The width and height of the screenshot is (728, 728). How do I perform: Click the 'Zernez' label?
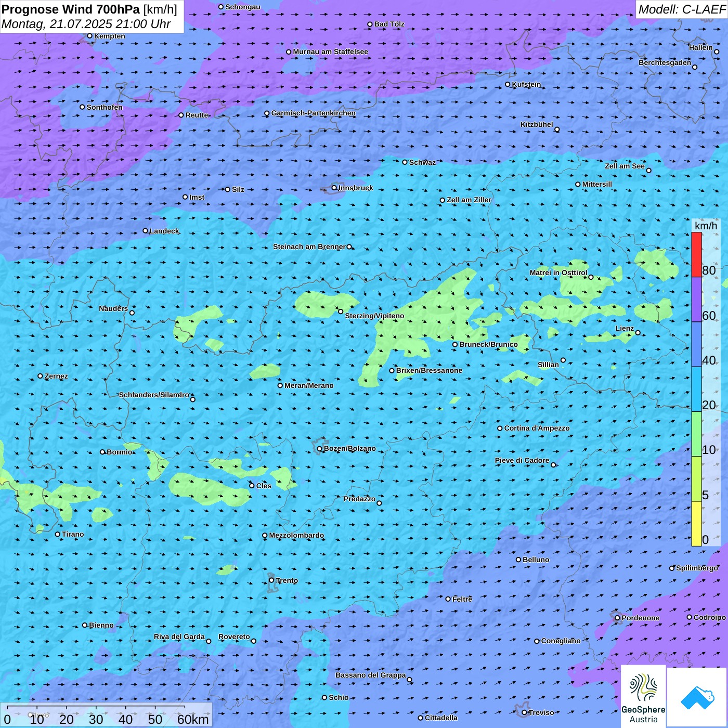56,376
